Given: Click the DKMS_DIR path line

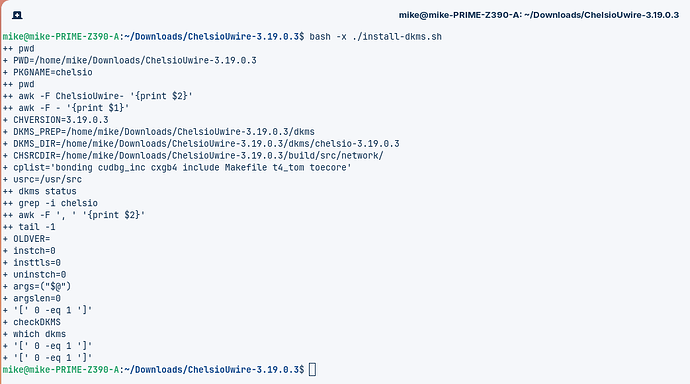Looking at the screenshot, I should [x=201, y=143].
